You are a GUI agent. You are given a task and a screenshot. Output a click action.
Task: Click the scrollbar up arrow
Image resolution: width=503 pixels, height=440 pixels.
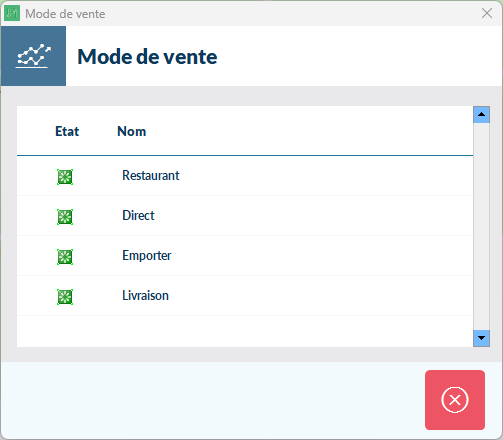[481, 115]
